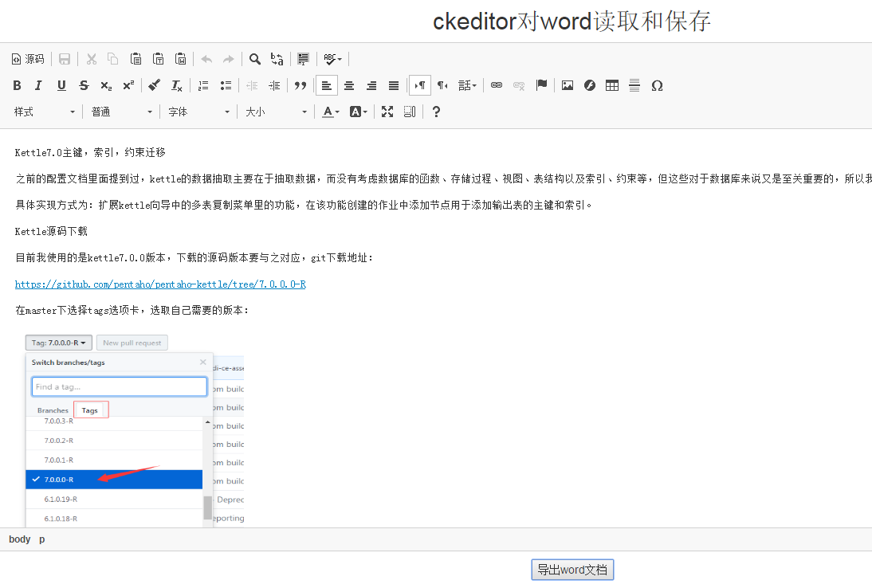This screenshot has width=872, height=588.
Task: Open the spell check ABC dropdown
Action: coord(332,59)
